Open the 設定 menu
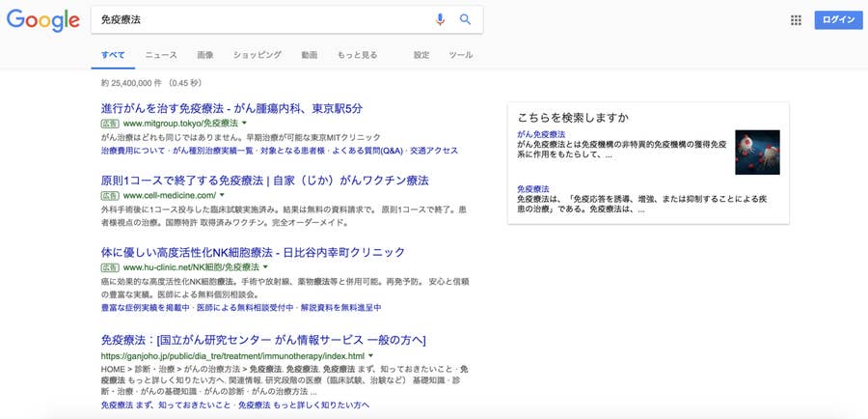 coord(421,55)
